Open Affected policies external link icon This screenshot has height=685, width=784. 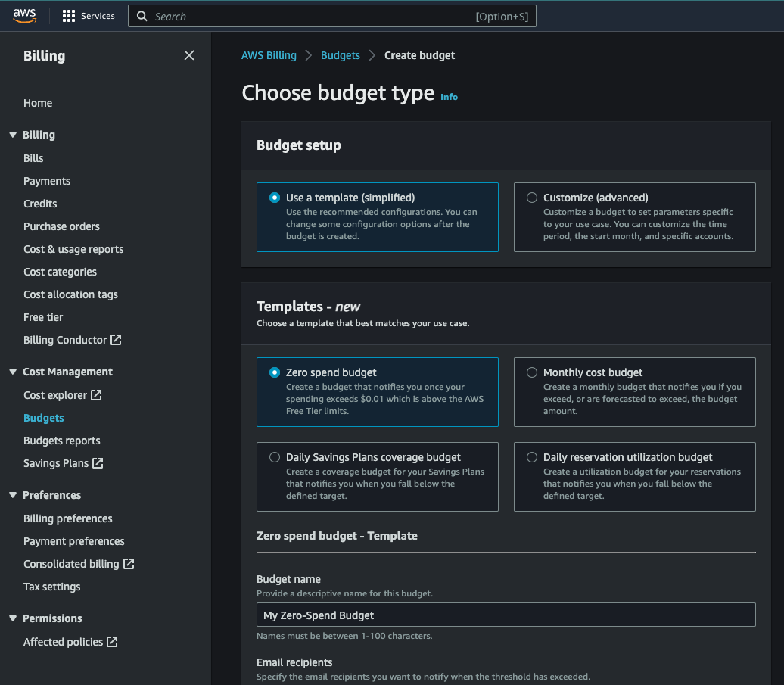pyautogui.click(x=112, y=642)
